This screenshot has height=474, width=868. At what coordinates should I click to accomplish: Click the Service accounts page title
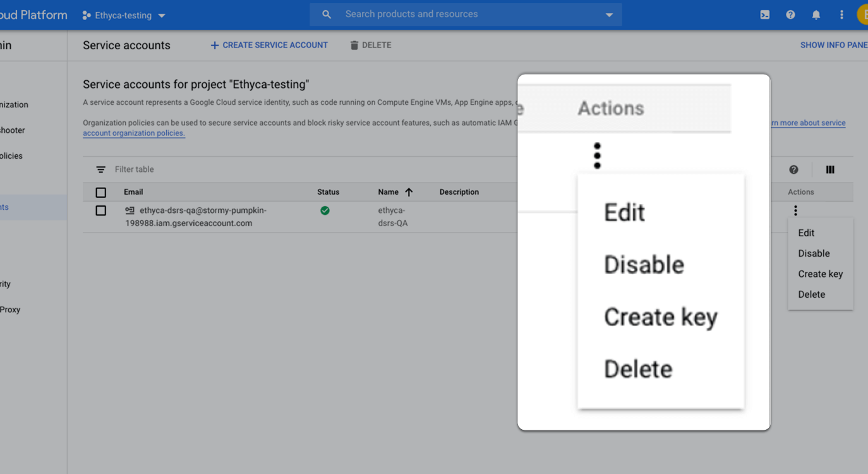tap(126, 46)
